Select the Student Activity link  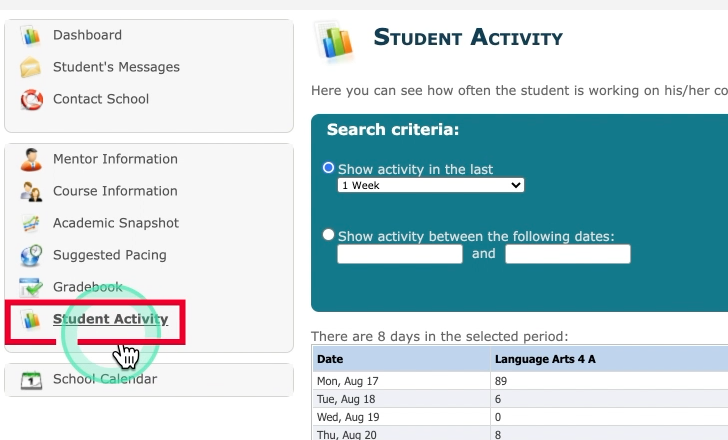coord(110,319)
